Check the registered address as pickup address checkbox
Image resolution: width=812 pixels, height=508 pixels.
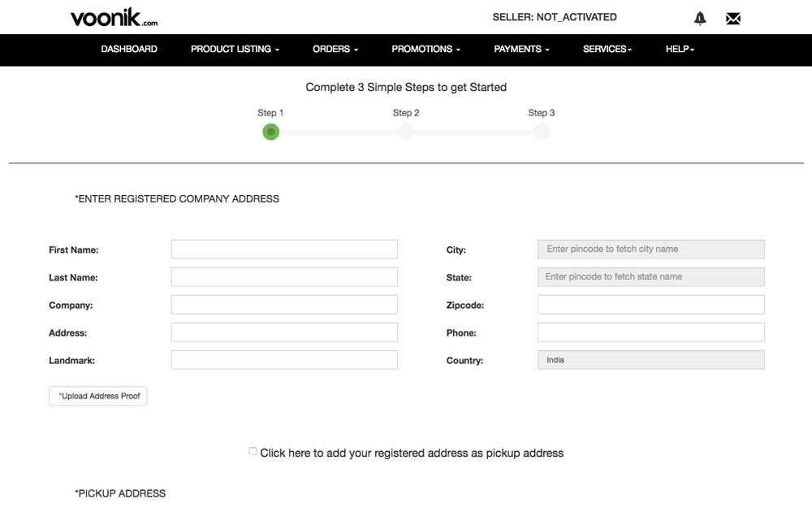point(252,450)
